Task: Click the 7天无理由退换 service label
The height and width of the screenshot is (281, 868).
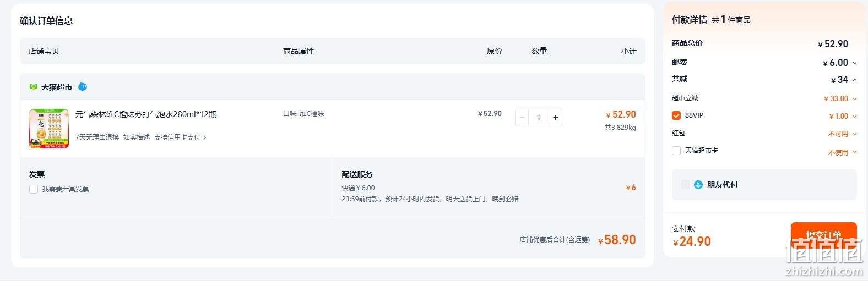Action: coord(97,137)
